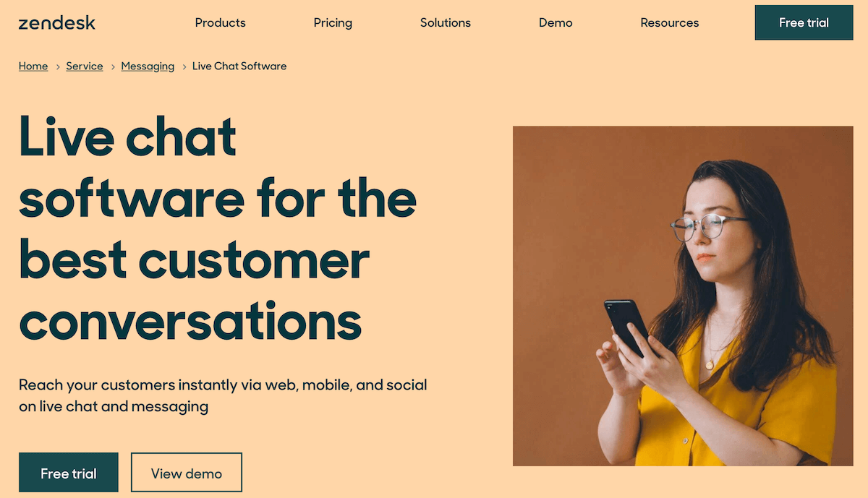
Task: Click the chevron between Service and Messaging
Action: pos(113,66)
